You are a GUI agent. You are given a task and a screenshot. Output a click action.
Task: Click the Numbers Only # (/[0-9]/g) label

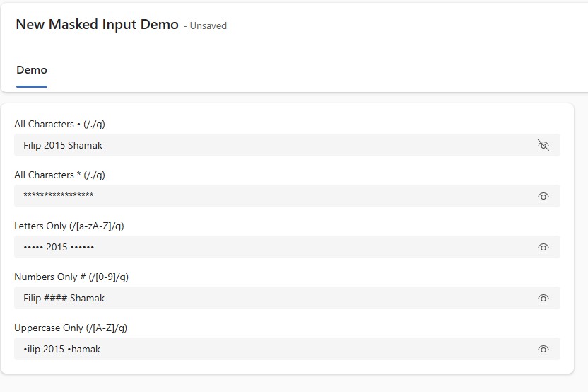click(x=71, y=277)
